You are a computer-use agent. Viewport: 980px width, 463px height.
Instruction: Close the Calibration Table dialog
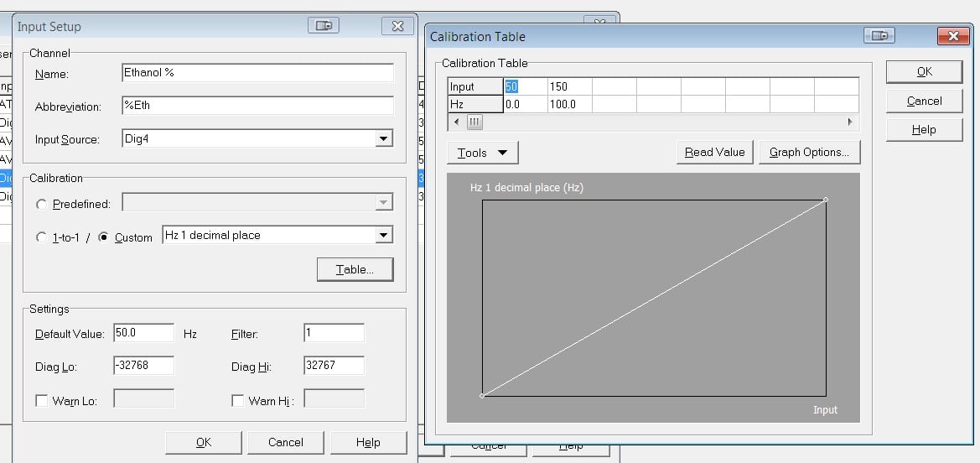[953, 36]
